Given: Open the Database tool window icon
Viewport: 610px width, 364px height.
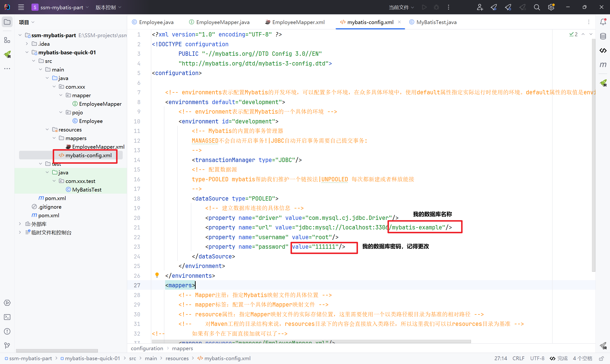Looking at the screenshot, I should coord(603,36).
